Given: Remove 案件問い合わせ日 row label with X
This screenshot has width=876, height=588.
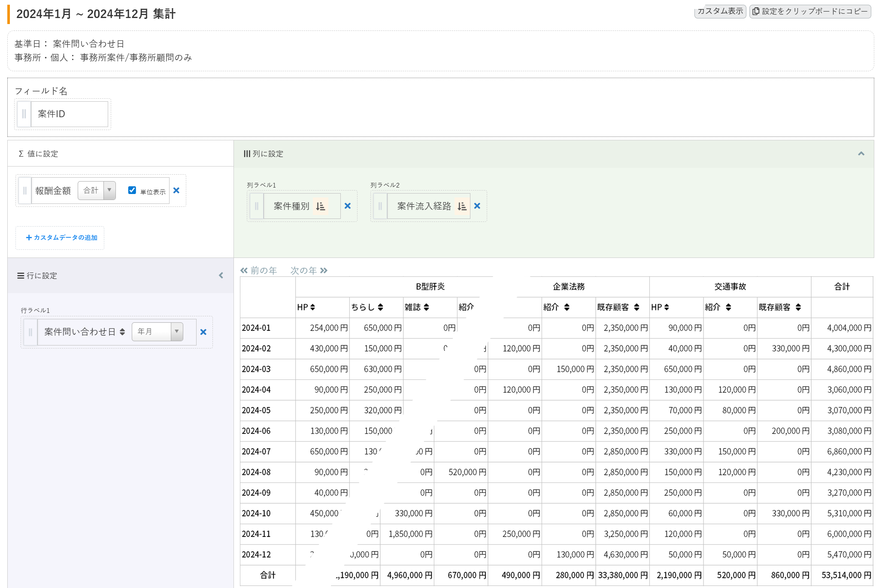Looking at the screenshot, I should coord(203,332).
